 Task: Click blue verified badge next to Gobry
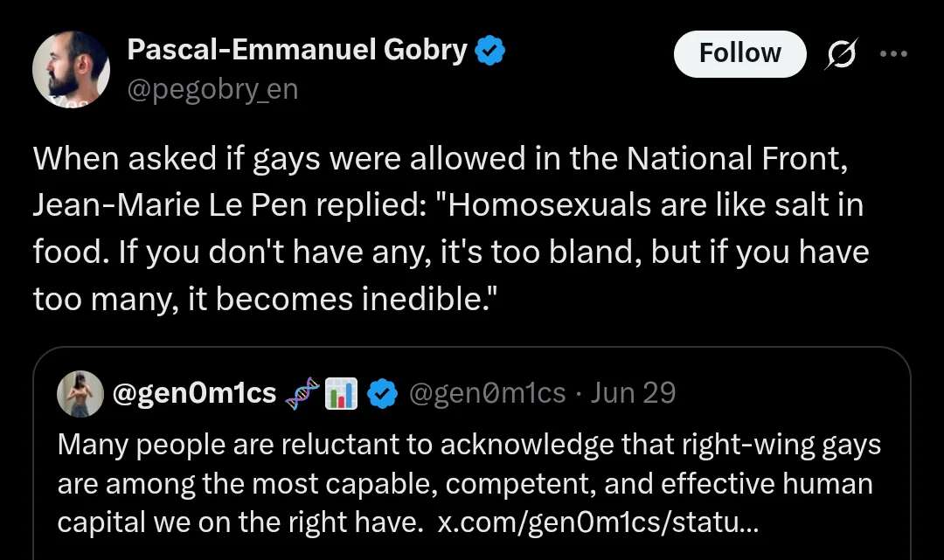pyautogui.click(x=490, y=51)
